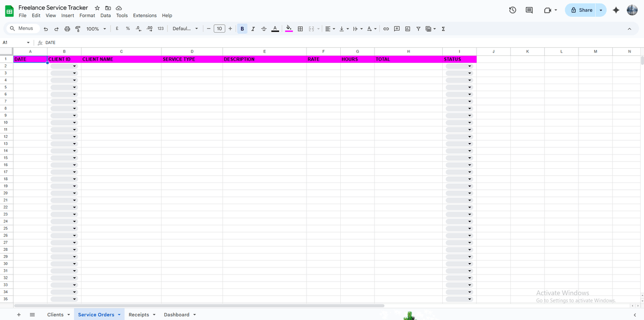Check the cloud document status icon
The image size is (644, 320).
point(119,8)
